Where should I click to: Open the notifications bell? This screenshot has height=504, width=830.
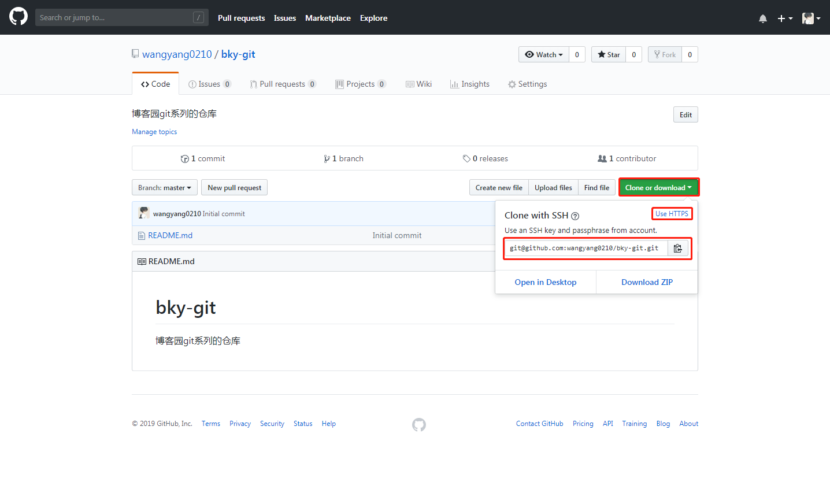tap(763, 18)
